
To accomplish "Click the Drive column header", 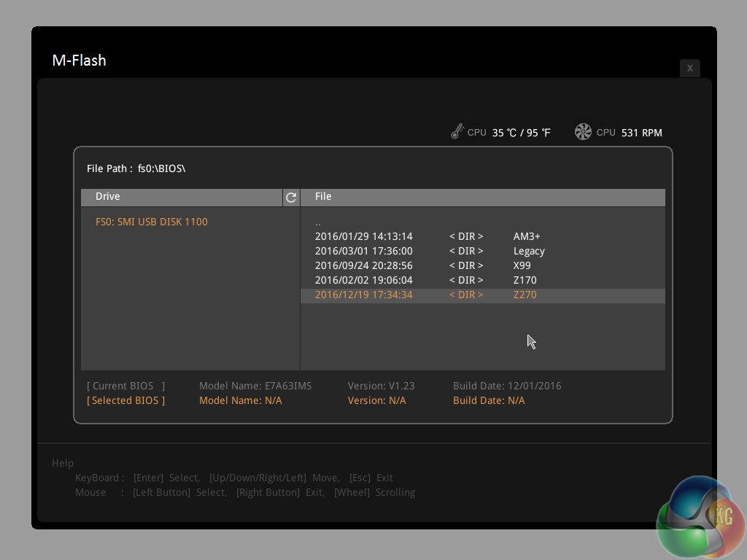I will coord(108,196).
